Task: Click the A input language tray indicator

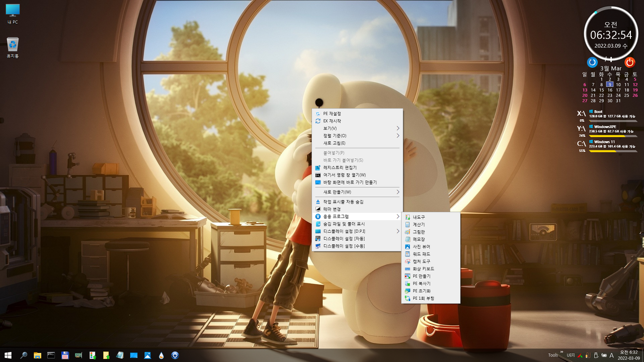Action: [x=611, y=355]
